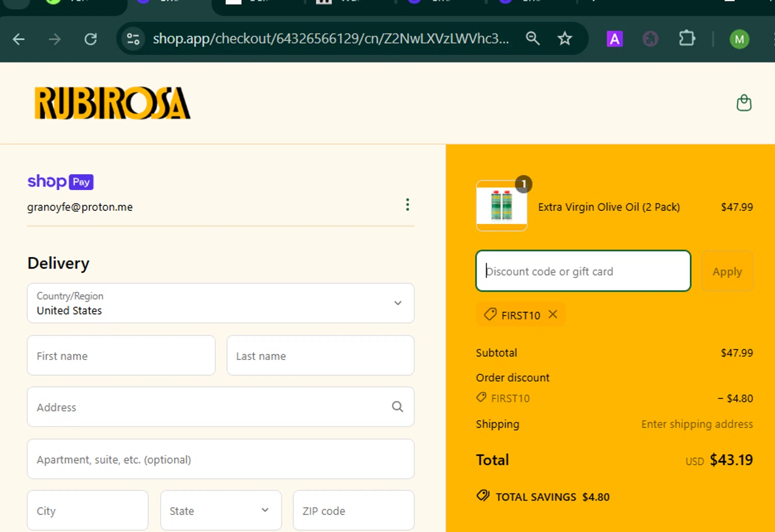Click the browser forward arrow

[55, 39]
